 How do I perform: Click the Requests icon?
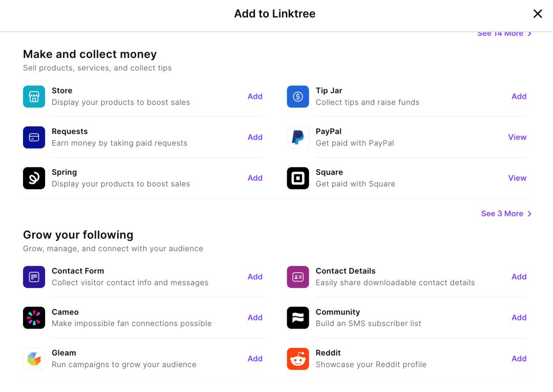pyautogui.click(x=34, y=137)
